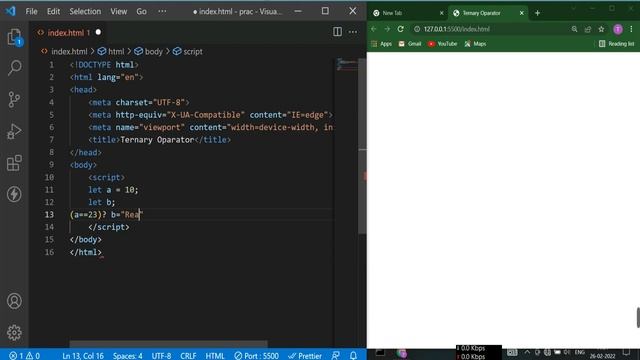This screenshot has width=640, height=360.
Task: Change language mode via HTML status item
Action: pyautogui.click(x=215, y=356)
